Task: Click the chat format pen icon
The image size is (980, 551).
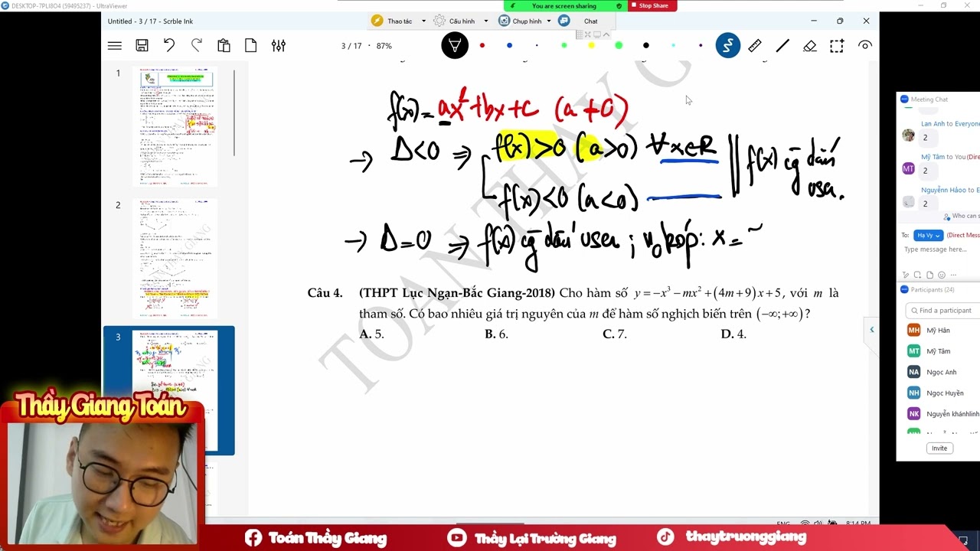Action: tap(905, 275)
